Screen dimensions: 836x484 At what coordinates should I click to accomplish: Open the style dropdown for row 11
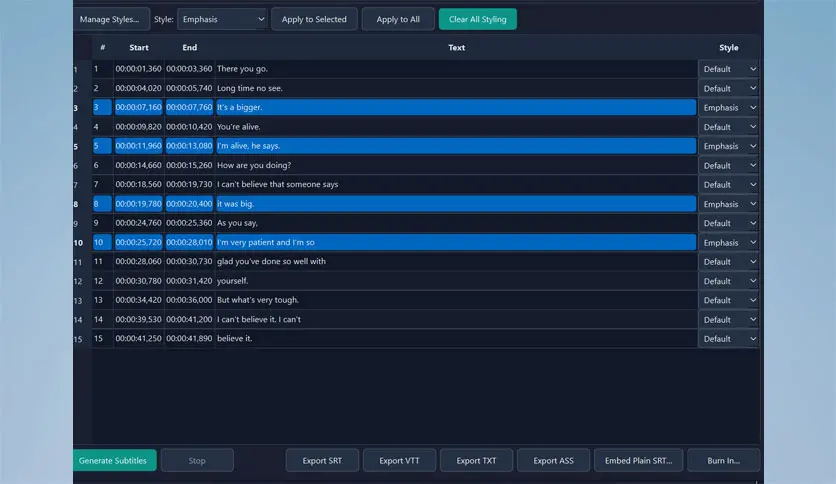coord(729,262)
